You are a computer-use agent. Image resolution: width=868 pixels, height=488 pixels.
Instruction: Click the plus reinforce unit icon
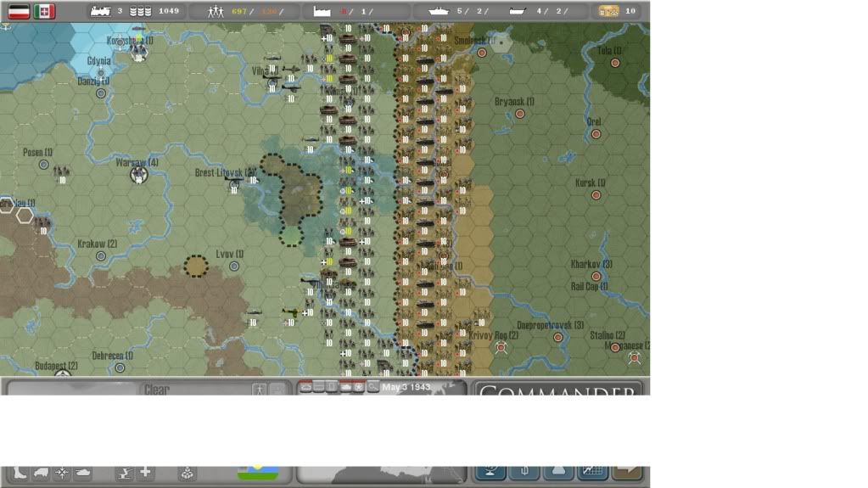coord(146,473)
